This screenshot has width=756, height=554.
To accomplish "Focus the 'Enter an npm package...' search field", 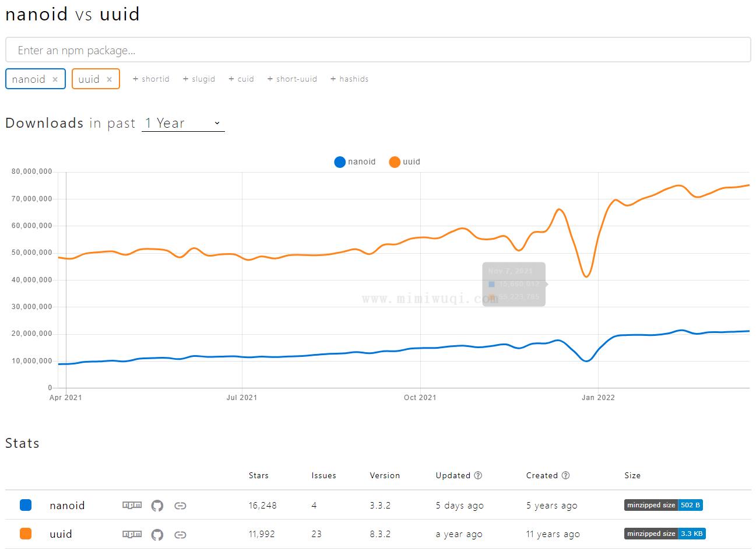I will coord(378,50).
